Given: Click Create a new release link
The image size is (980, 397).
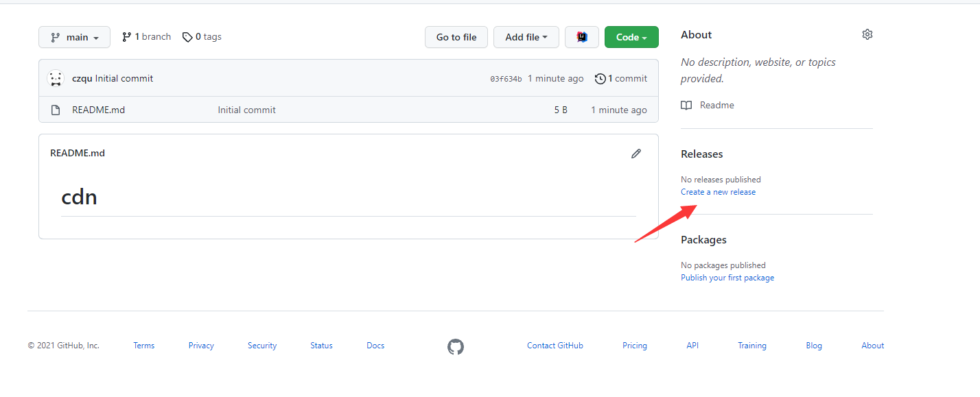Looking at the screenshot, I should click(718, 192).
